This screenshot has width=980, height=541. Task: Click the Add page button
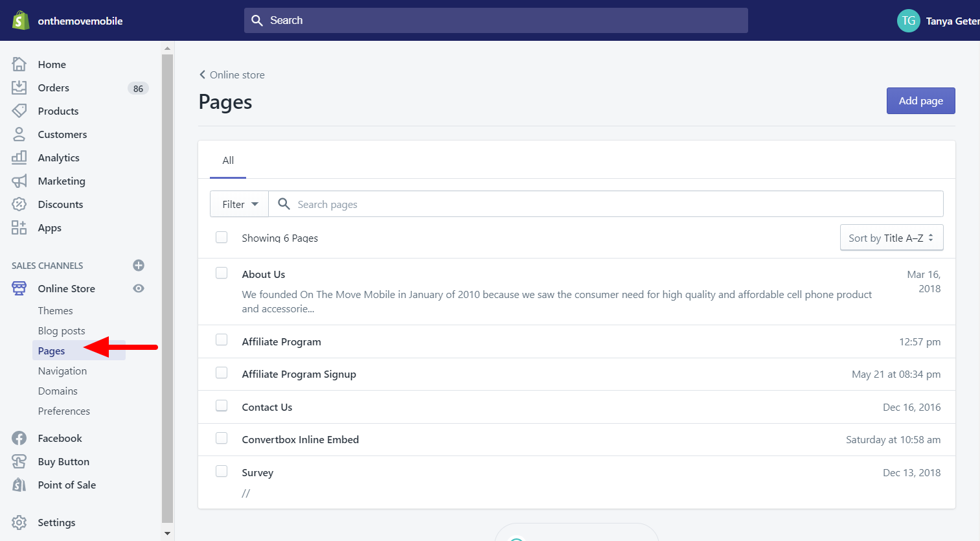point(920,100)
